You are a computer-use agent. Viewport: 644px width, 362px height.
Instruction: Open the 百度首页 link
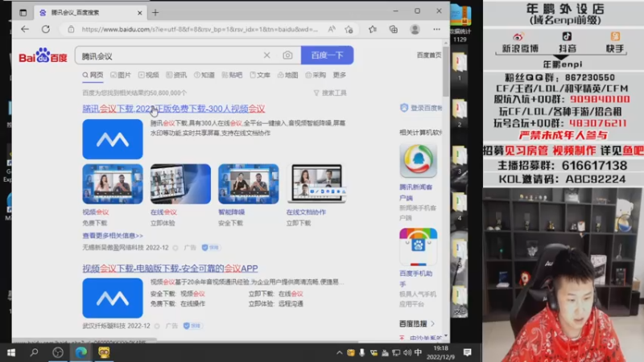pos(429,55)
